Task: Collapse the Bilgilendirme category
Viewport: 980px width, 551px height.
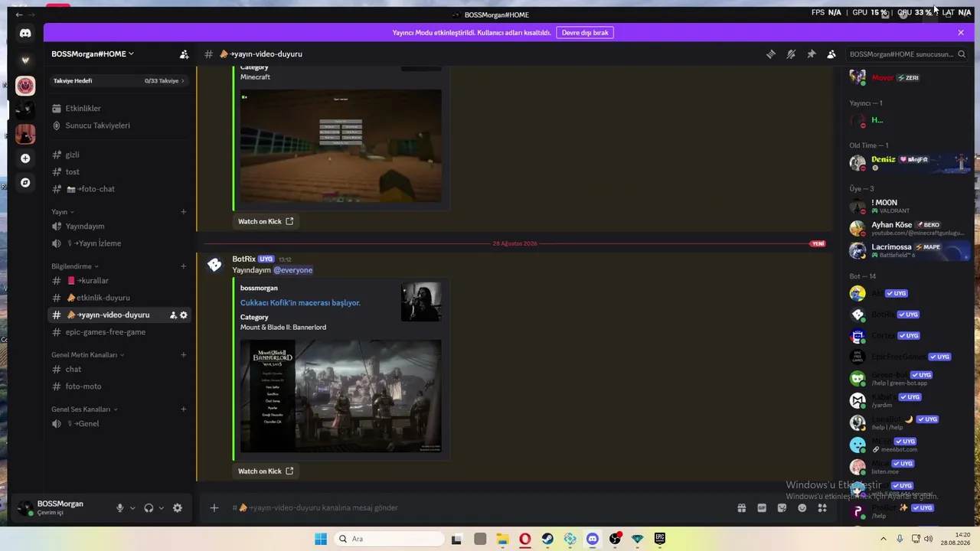Action: [75, 266]
